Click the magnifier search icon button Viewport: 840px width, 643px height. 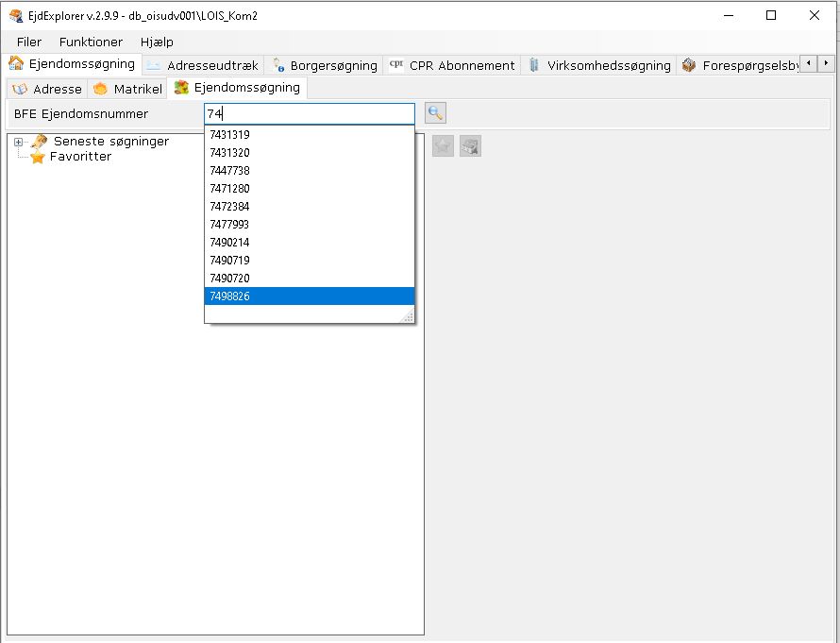435,113
